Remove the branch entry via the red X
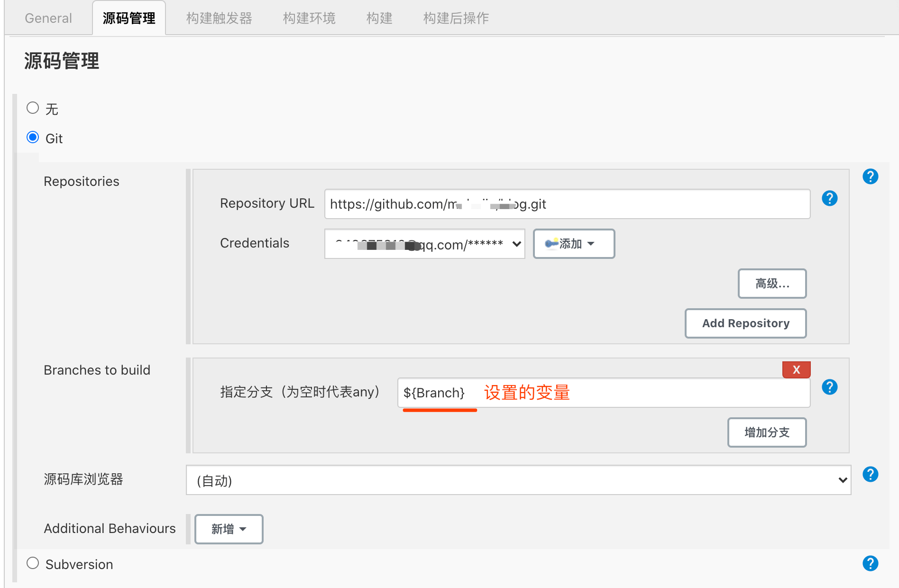 [x=796, y=369]
